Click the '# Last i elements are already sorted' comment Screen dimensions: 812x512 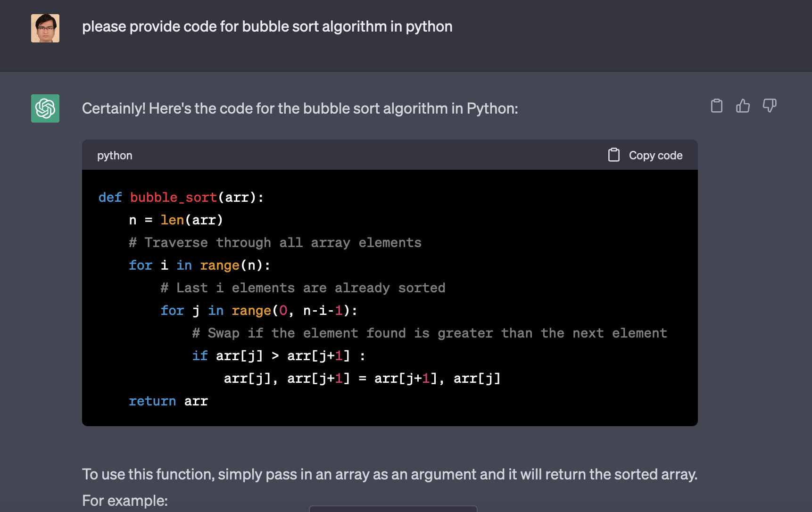303,288
